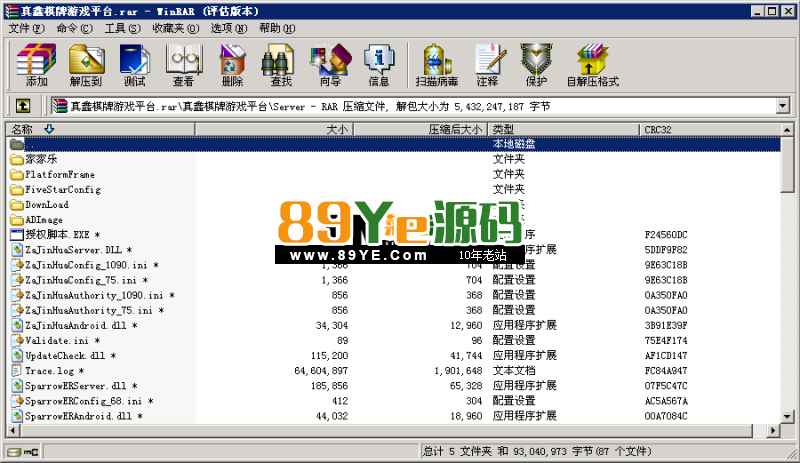
Task: Click the Find (查找) binoculars icon
Action: click(x=281, y=65)
